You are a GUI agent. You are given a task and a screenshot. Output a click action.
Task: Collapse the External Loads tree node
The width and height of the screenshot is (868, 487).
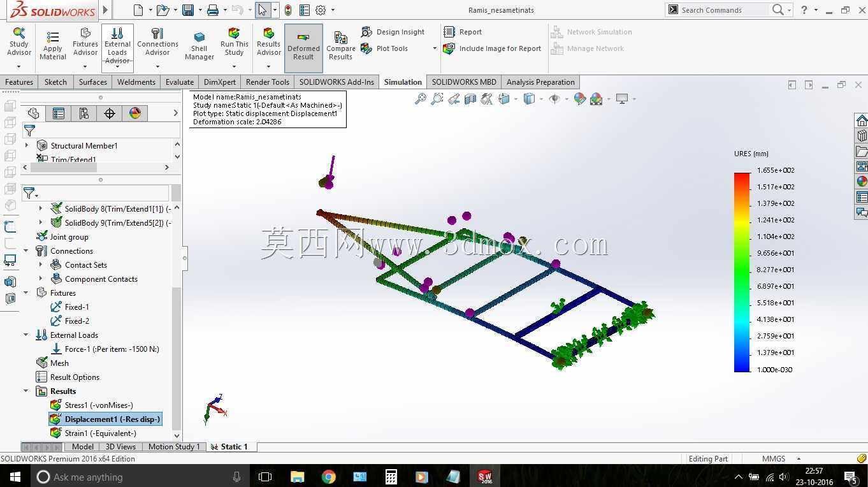(26, 335)
